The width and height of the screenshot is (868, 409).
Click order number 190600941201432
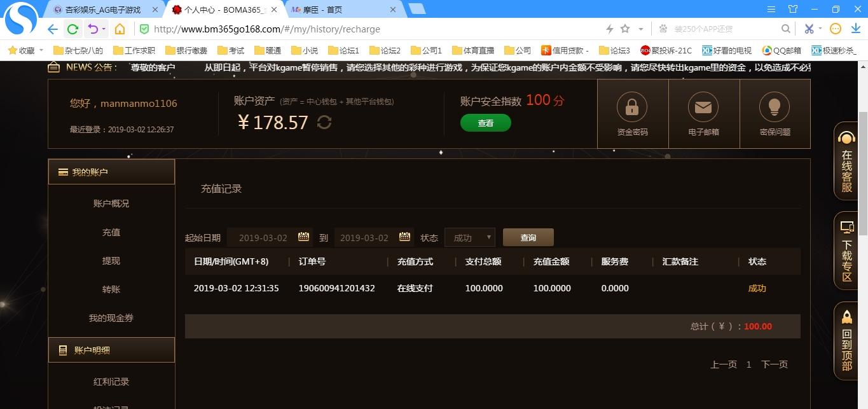coord(336,288)
